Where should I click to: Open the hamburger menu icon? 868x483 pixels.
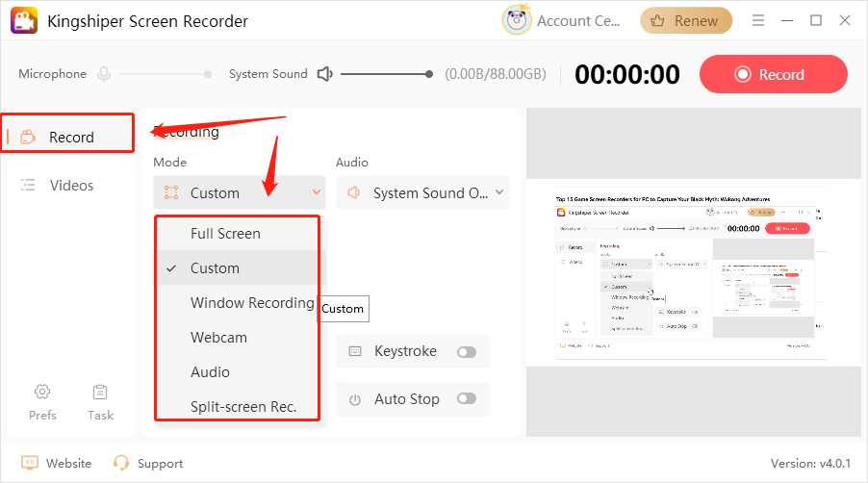pyautogui.click(x=758, y=20)
